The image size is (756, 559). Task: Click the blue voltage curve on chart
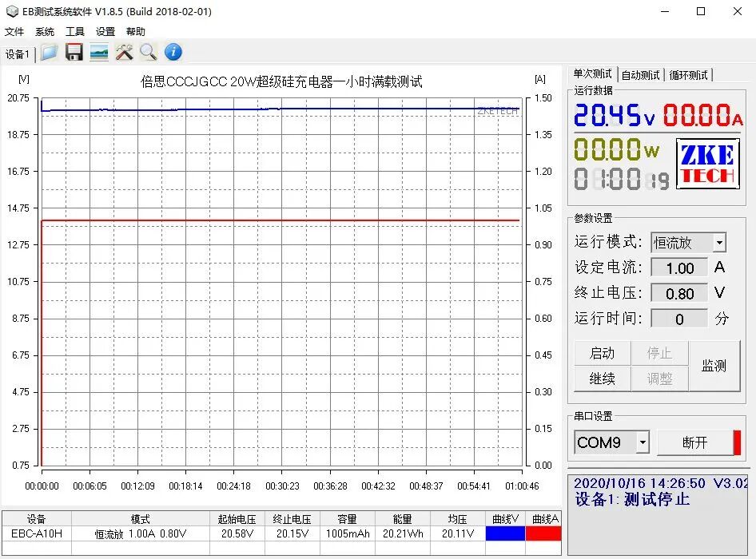point(281,109)
